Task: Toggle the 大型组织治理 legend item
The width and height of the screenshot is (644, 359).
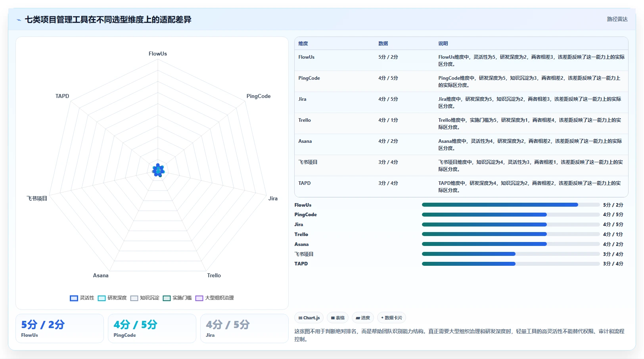Action: (x=215, y=298)
